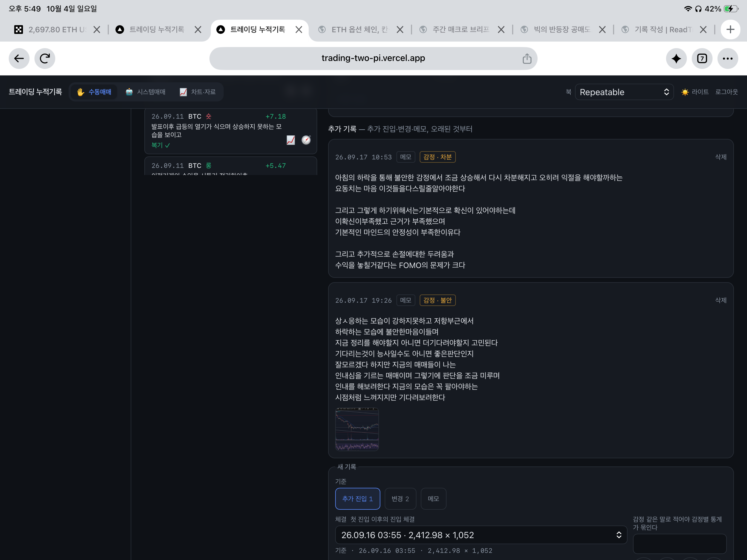Click the 트레이딩 누적기록 site title

tap(35, 92)
